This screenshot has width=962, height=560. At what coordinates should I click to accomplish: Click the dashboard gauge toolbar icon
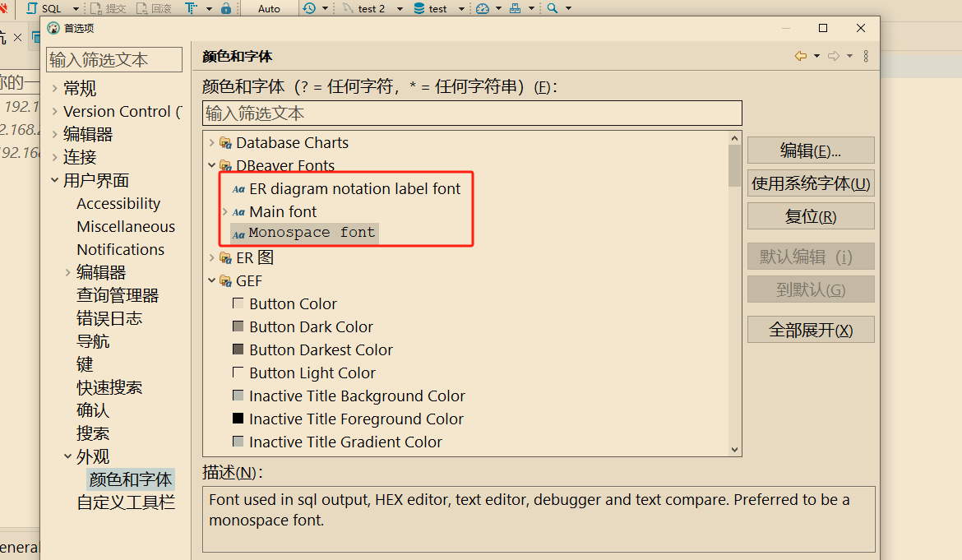(483, 8)
